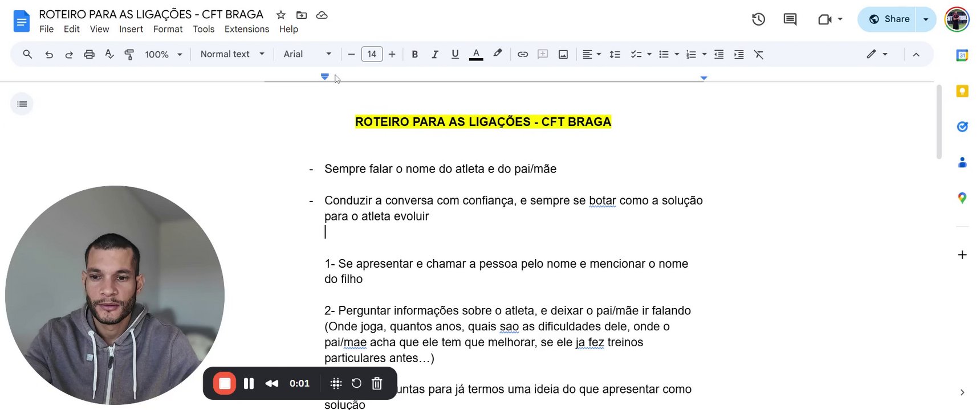Open editing mode dropdown
Screen dimensions: 980x410
point(877,54)
